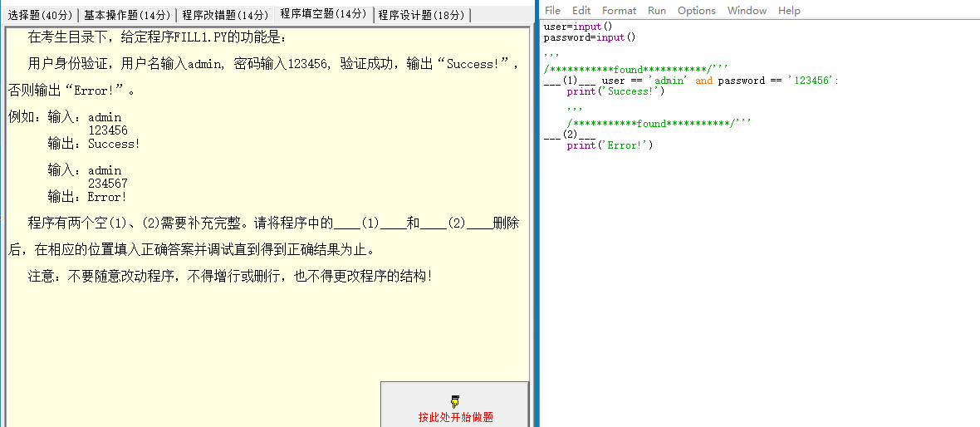980x427 pixels.
Task: Click the print('Error!') line
Action: point(610,145)
